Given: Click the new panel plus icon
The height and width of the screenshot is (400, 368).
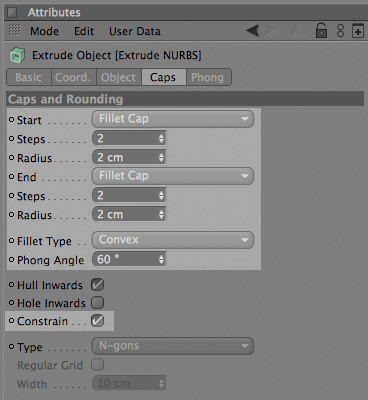Looking at the screenshot, I should click(x=358, y=31).
